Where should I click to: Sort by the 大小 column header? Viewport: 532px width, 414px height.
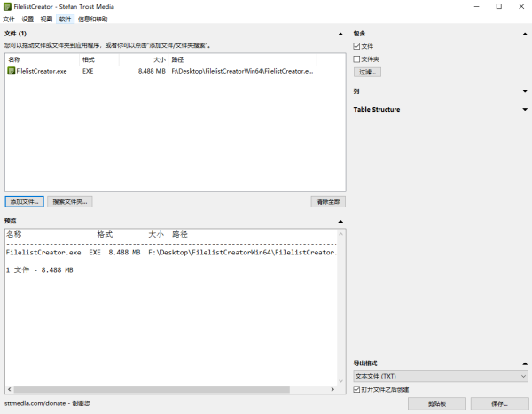coord(144,59)
